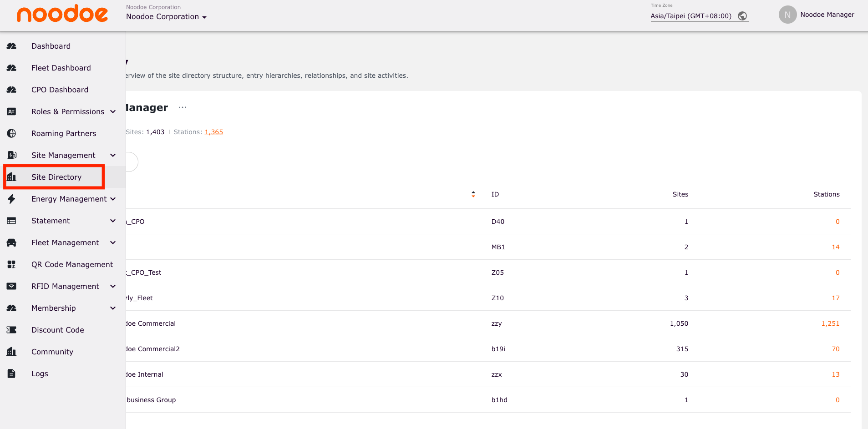Expand the Membership section chevron
Viewport: 868px width, 429px height.
tap(112, 308)
